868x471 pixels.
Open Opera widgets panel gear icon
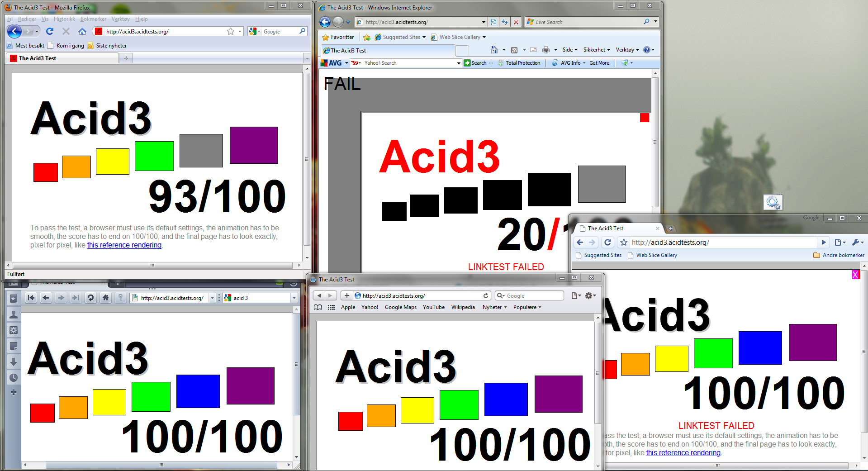coord(14,330)
